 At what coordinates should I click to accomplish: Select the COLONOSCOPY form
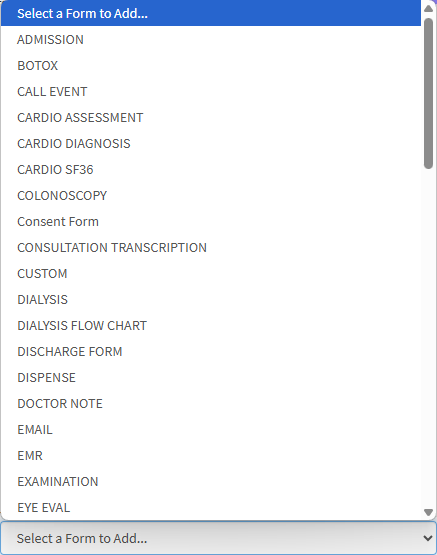click(211, 195)
